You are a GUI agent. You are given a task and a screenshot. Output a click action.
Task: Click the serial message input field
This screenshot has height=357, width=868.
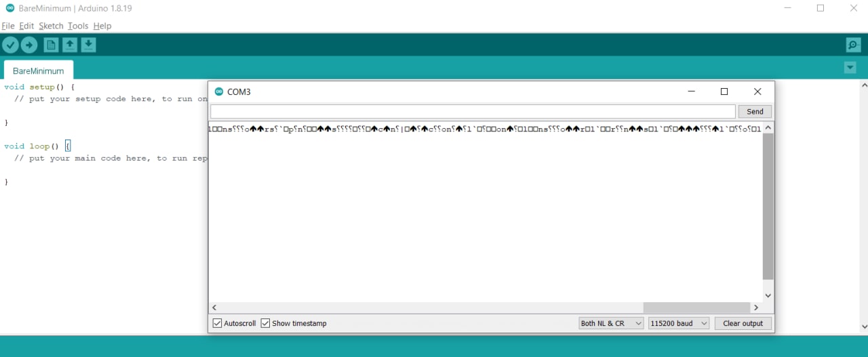click(473, 112)
